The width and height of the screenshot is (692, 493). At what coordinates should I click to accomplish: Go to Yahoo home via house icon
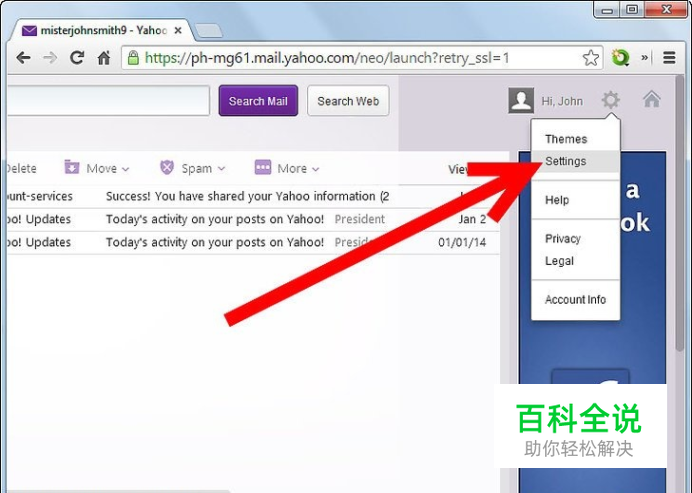click(651, 99)
